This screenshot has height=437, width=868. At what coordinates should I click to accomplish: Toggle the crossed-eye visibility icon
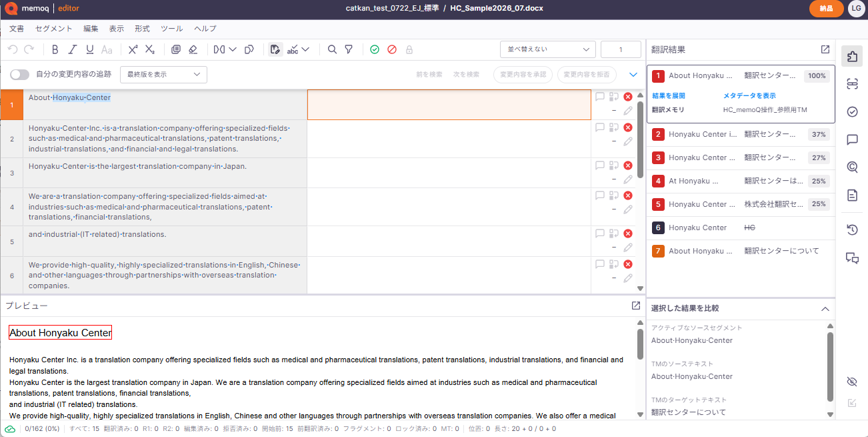coord(851,382)
